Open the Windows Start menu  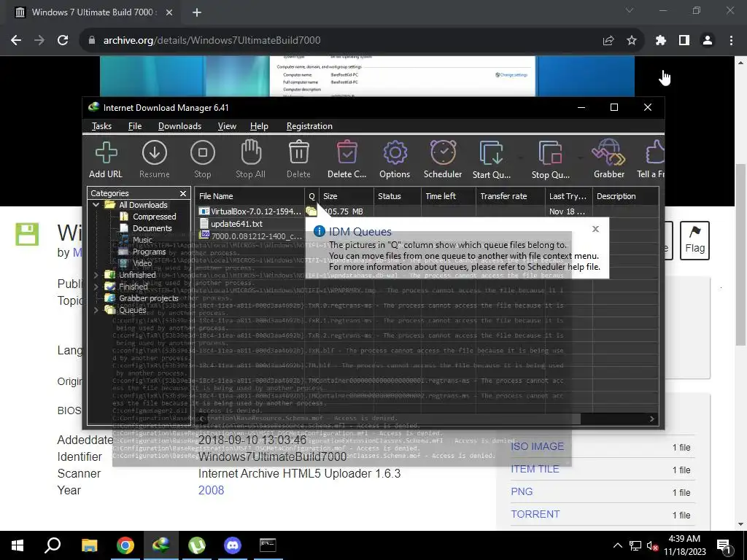[x=18, y=545]
